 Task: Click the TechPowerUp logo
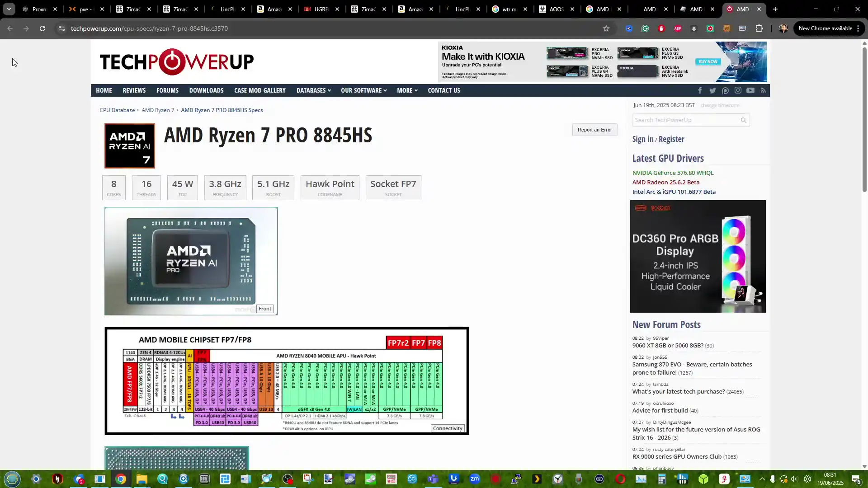click(177, 62)
